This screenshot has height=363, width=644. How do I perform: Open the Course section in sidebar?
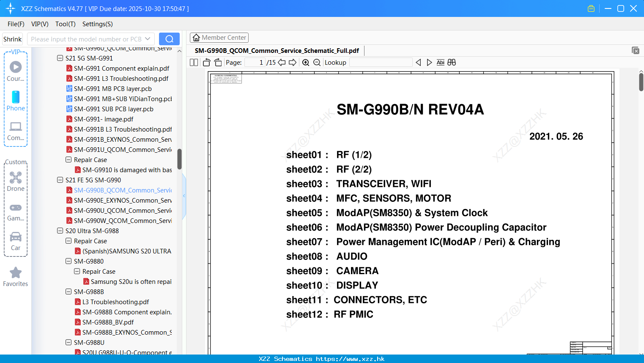pos(16,71)
